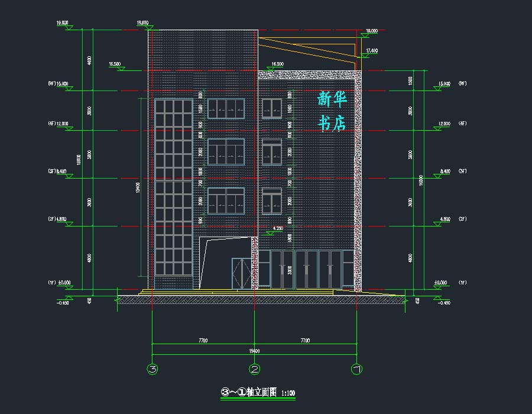
Task: Select the 15400 overall width dimension
Action: [254, 351]
